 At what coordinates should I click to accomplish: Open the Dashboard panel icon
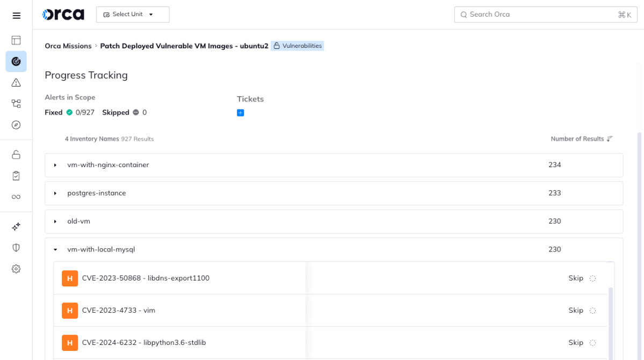tap(16, 40)
